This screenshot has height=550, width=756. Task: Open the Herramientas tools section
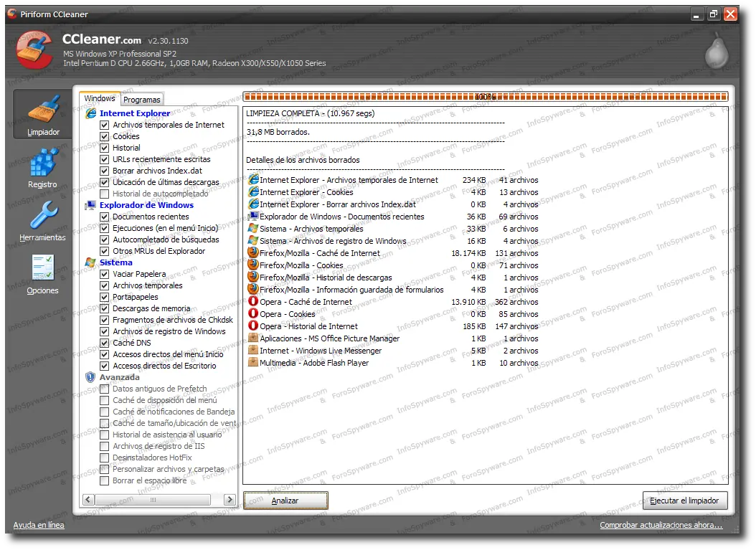(43, 221)
